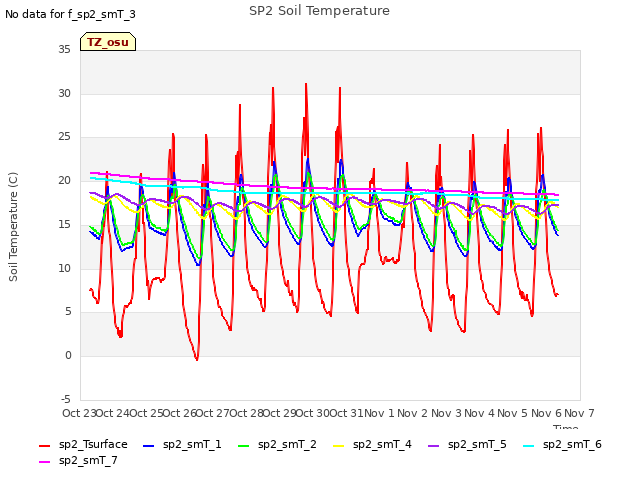Screen dimensions: 640x480
Task: Click the Time x-axis title
Action: coord(565,427)
